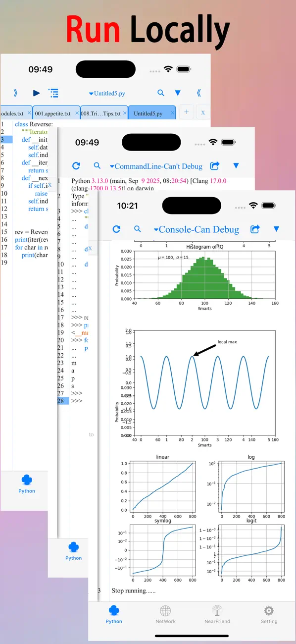
Task: Refresh the CommandLine window
Action: click(x=76, y=166)
